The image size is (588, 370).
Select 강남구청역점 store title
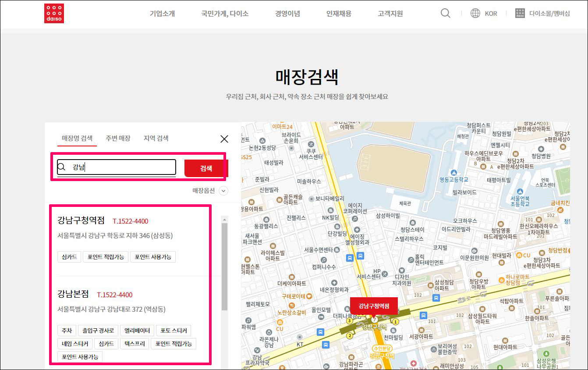(x=81, y=220)
